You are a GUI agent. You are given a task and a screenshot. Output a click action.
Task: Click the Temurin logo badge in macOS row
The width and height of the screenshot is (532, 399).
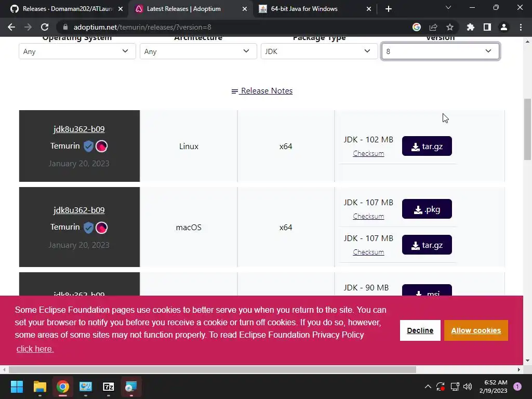click(101, 228)
